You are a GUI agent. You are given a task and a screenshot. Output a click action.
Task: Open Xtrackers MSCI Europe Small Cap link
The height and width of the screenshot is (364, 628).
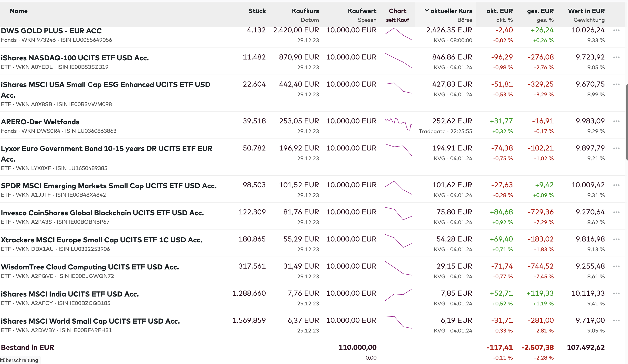(101, 240)
